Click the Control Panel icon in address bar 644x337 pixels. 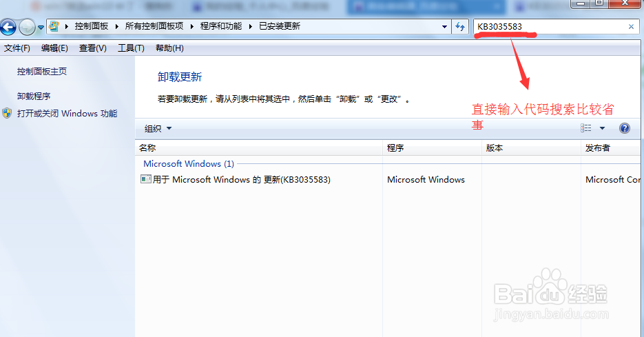[54, 26]
